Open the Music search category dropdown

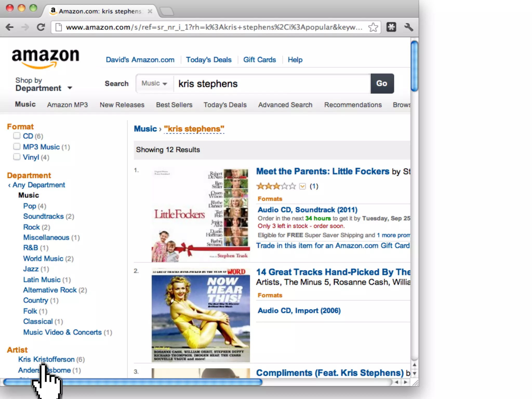click(x=154, y=83)
